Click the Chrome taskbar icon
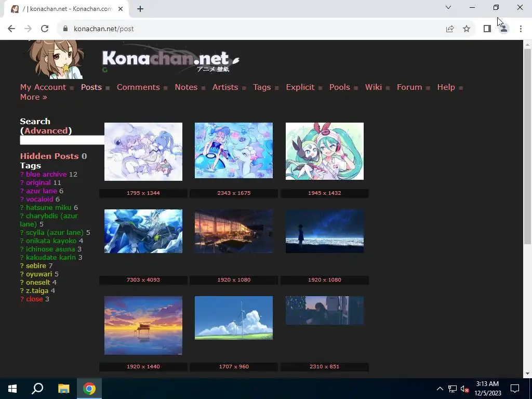 tap(89, 389)
